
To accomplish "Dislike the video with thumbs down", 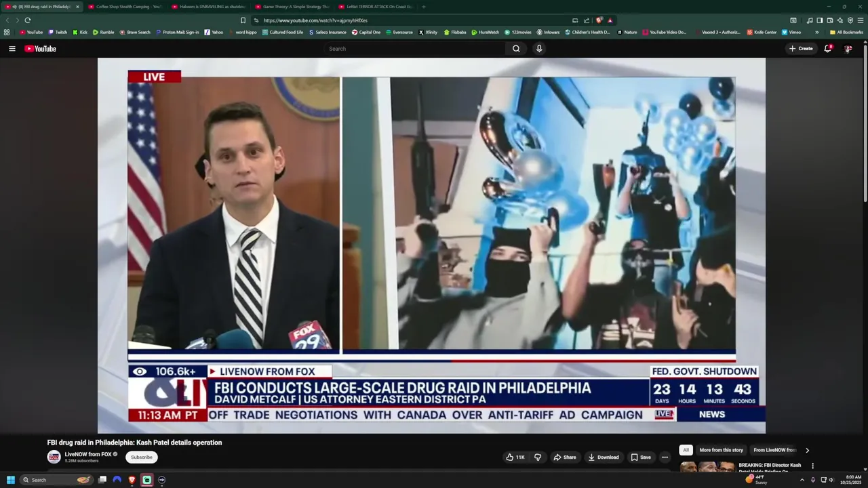I will coord(538,457).
